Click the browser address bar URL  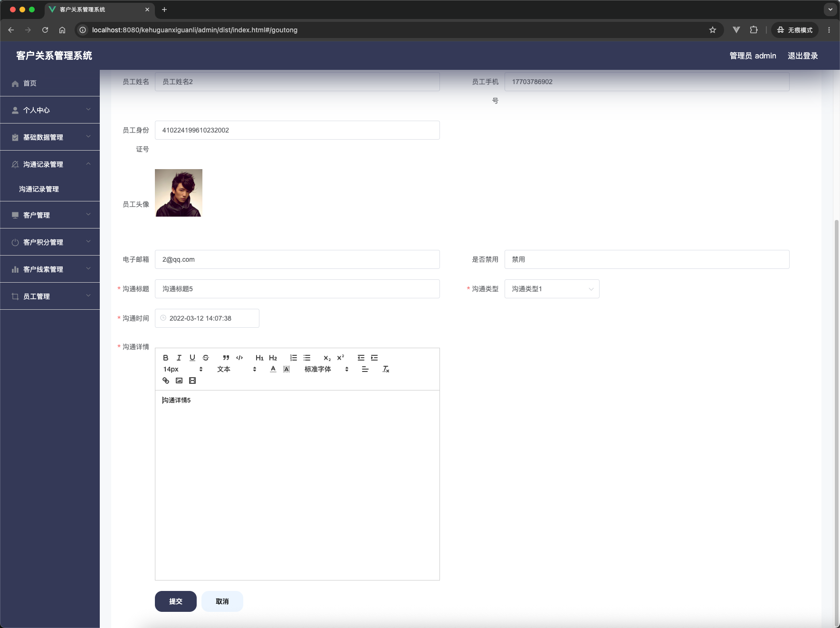point(195,30)
